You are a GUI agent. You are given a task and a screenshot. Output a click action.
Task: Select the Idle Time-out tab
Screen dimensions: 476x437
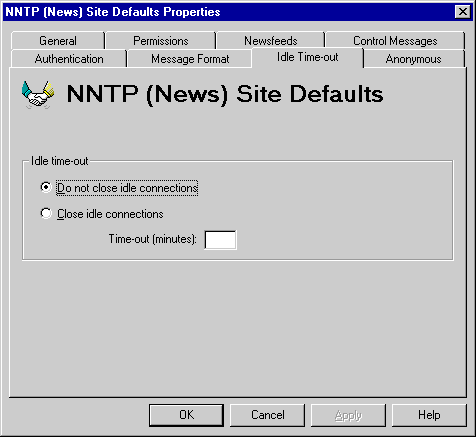(x=307, y=57)
